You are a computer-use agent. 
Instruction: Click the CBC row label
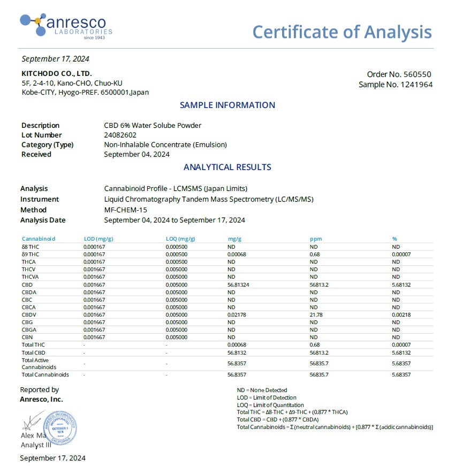27,300
